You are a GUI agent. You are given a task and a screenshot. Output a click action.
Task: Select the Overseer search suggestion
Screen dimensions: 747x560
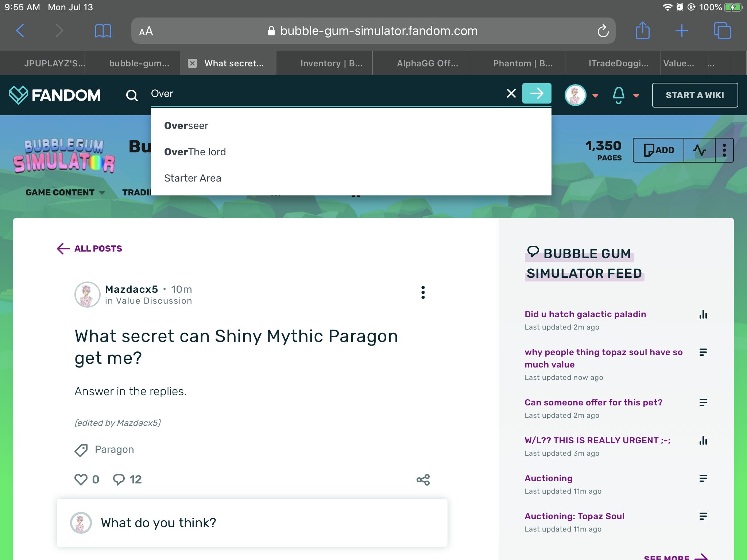186,126
